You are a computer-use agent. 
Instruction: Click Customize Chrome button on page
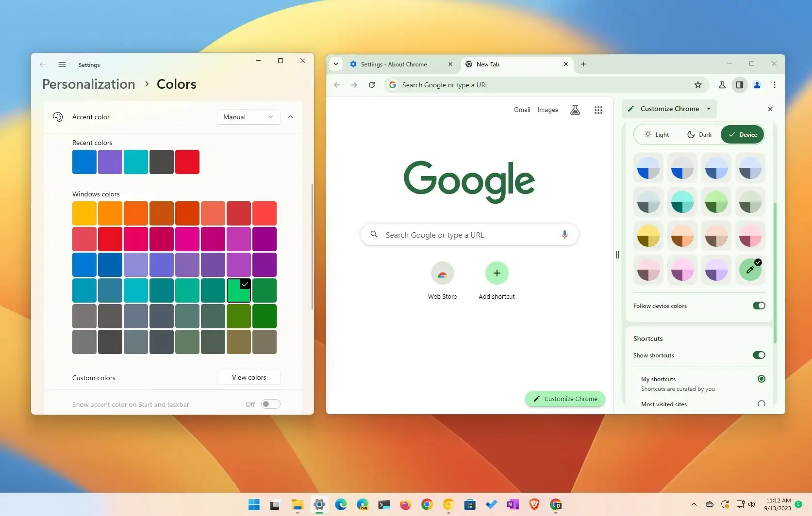[565, 399]
